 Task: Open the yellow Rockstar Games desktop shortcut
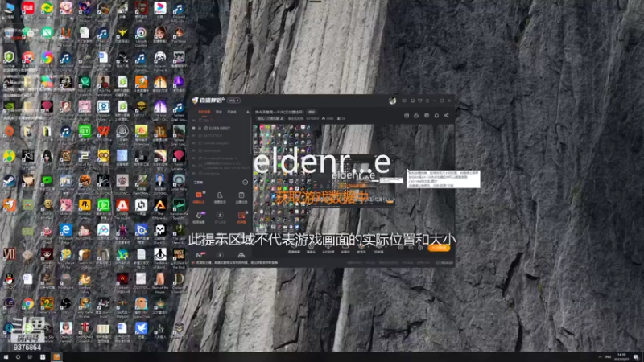(85, 205)
